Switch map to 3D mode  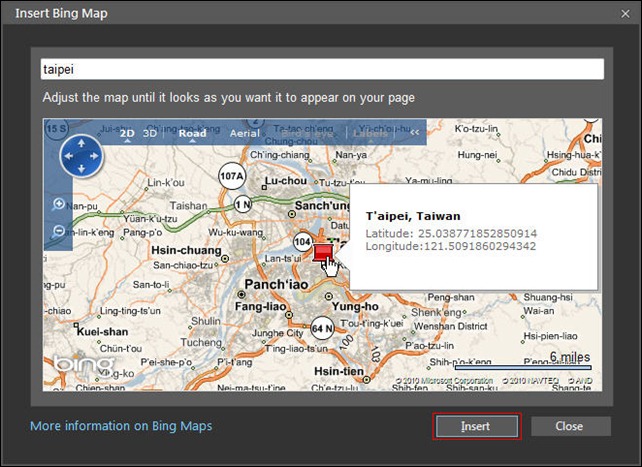coord(150,133)
